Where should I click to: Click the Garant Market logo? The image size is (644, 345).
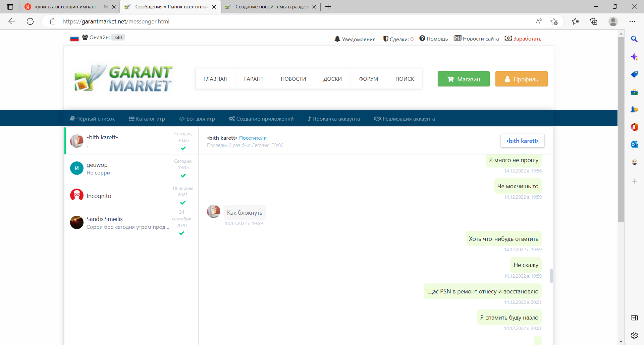pos(123,79)
